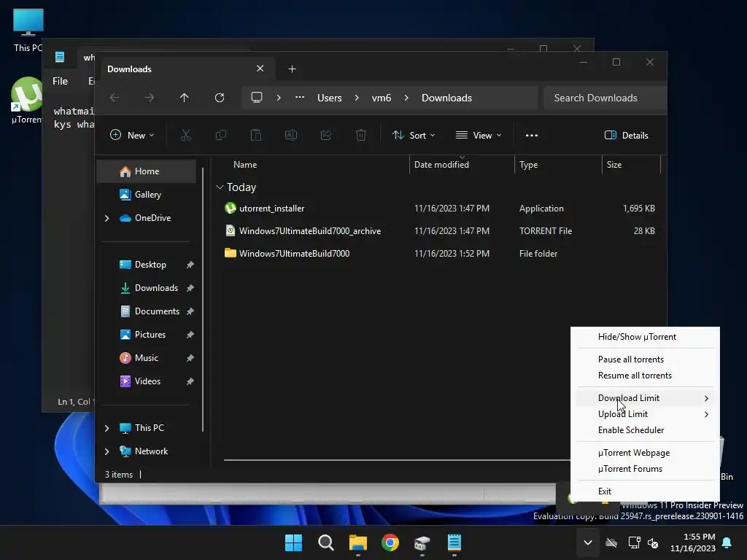Click the Cut scissors icon in toolbar
The width and height of the screenshot is (747, 560).
(x=186, y=135)
